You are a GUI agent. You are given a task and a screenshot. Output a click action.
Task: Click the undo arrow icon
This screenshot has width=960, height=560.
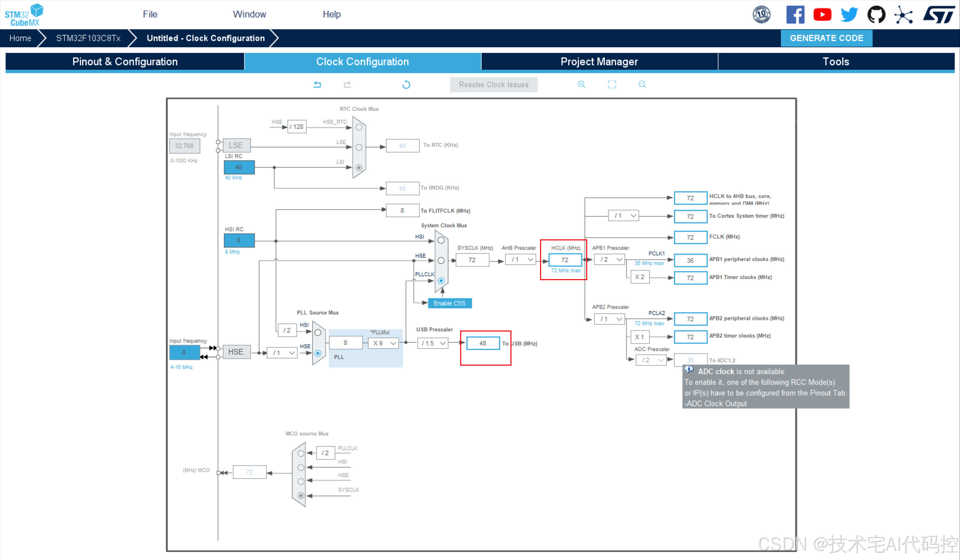pyautogui.click(x=316, y=85)
